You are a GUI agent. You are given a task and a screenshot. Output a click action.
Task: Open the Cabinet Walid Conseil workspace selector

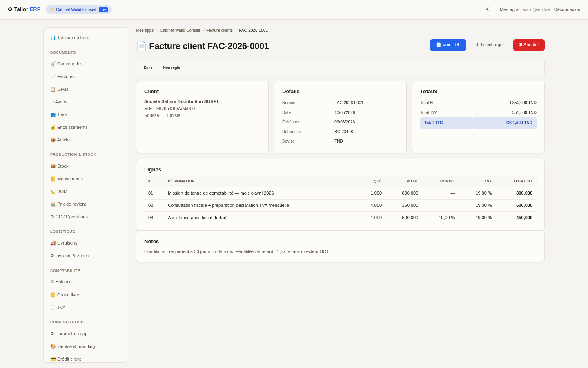coord(79,9)
